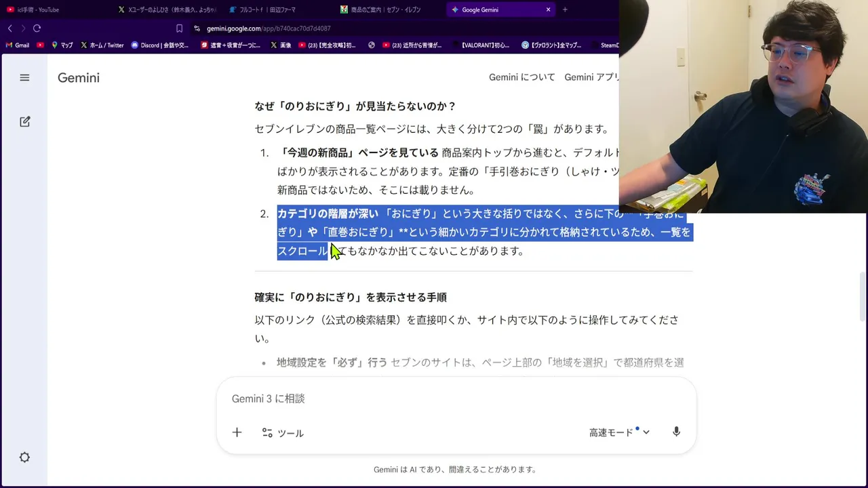Reload the page with refresh icon
Image resolution: width=868 pixels, height=488 pixels.
(37, 28)
